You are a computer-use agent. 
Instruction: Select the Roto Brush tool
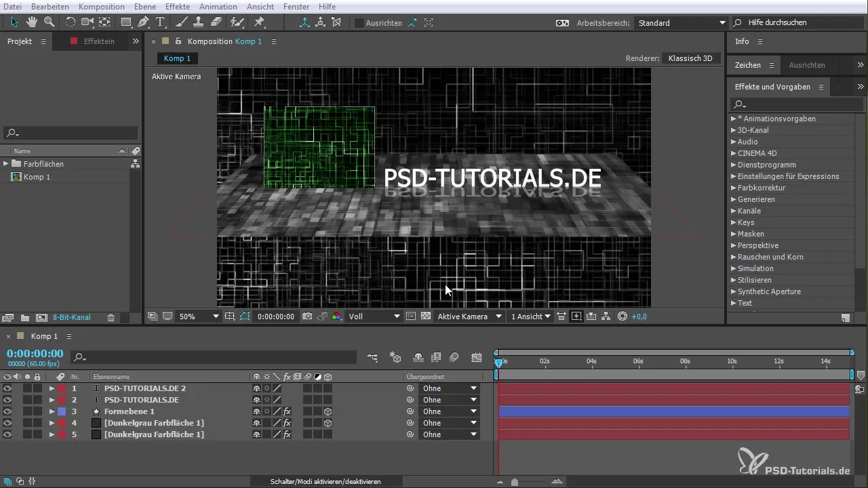pyautogui.click(x=237, y=22)
